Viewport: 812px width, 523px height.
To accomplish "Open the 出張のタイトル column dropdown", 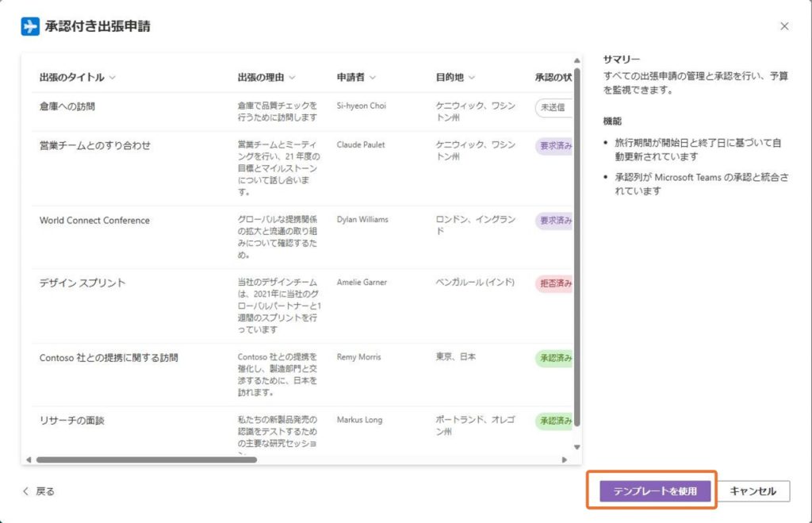I will pyautogui.click(x=113, y=78).
